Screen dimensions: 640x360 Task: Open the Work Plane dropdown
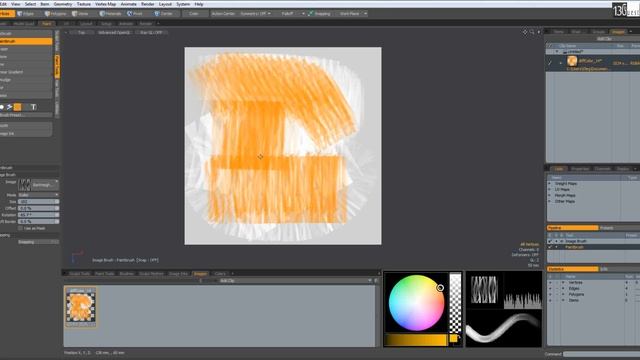pos(353,13)
